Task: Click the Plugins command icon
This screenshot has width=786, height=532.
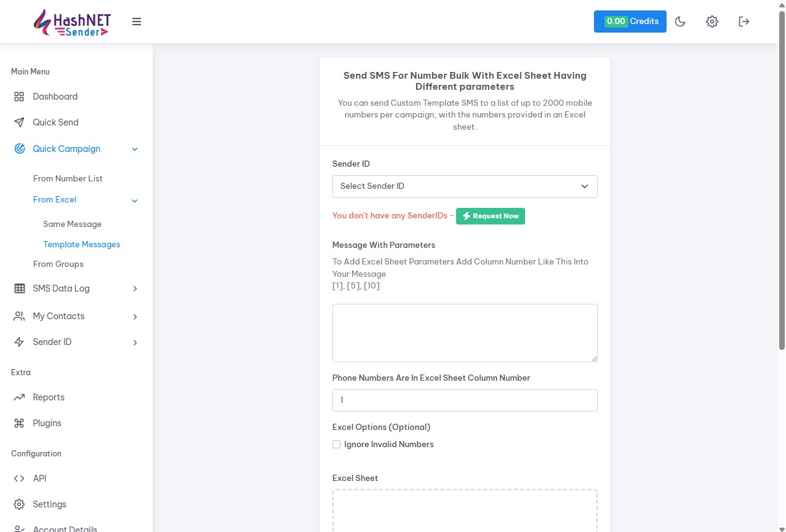Action: pyautogui.click(x=19, y=423)
